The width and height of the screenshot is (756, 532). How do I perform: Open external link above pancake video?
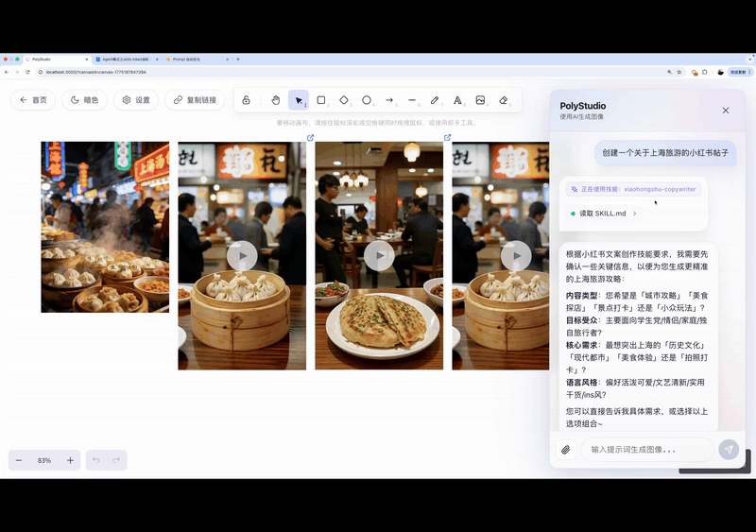click(x=447, y=137)
